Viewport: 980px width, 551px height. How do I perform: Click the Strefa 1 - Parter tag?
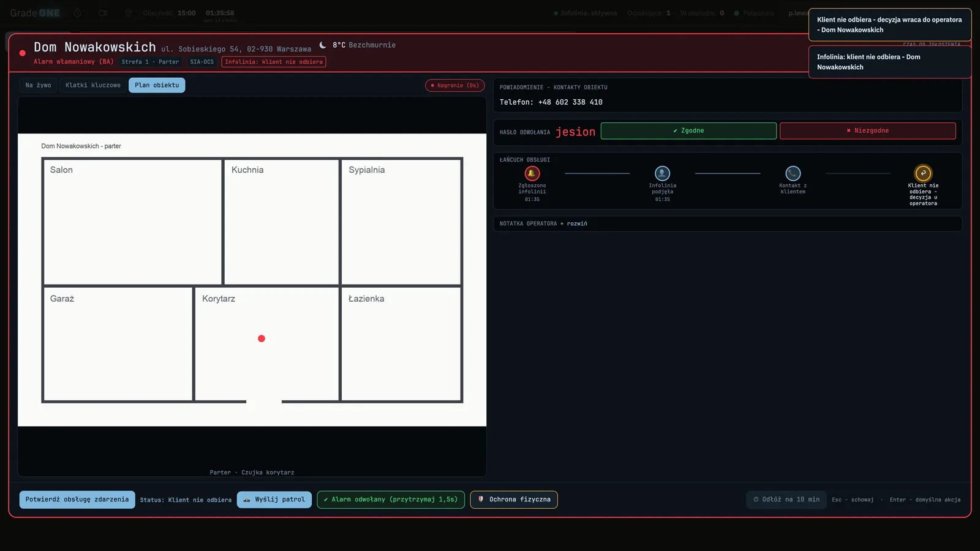pyautogui.click(x=150, y=62)
